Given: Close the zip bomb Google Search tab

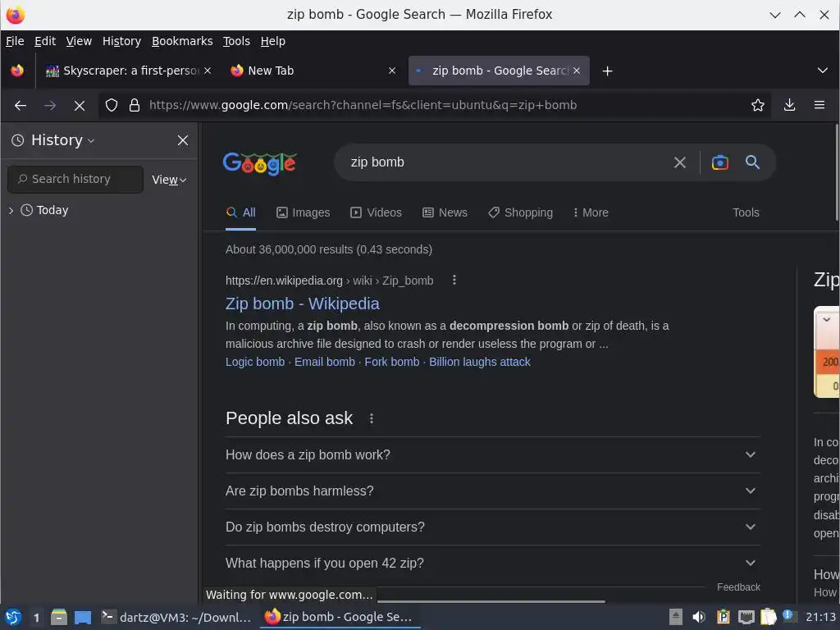Looking at the screenshot, I should click(577, 71).
